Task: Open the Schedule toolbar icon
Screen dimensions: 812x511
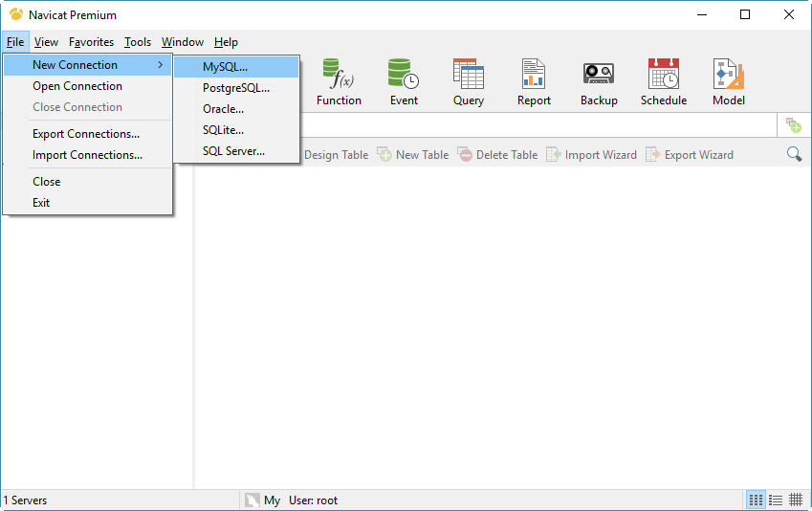Action: [664, 82]
